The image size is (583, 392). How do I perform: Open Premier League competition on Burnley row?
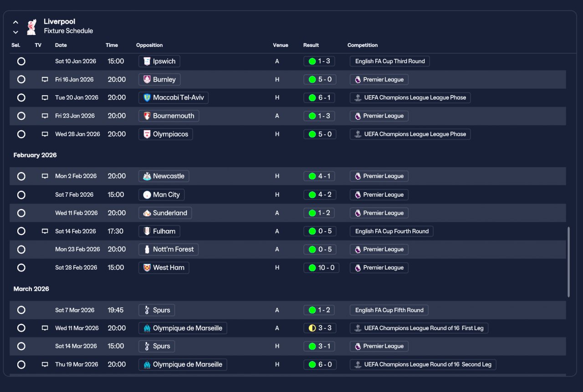379,79
